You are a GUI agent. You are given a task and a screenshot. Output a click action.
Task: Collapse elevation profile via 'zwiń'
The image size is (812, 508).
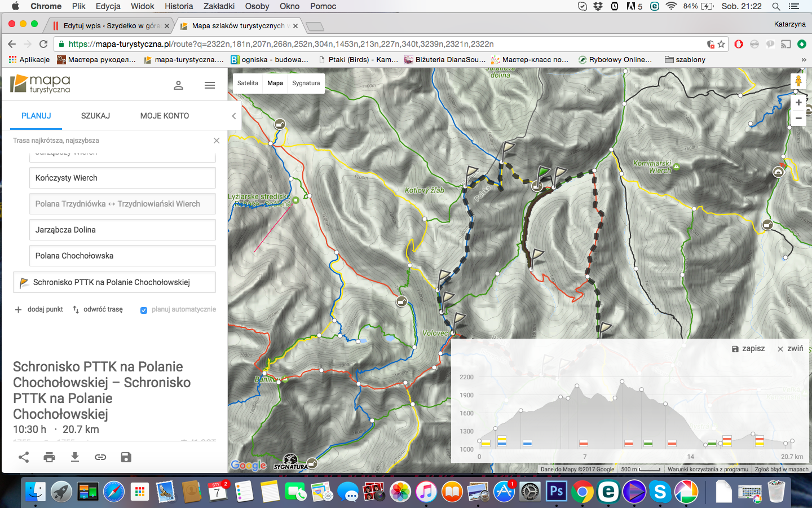[791, 349]
